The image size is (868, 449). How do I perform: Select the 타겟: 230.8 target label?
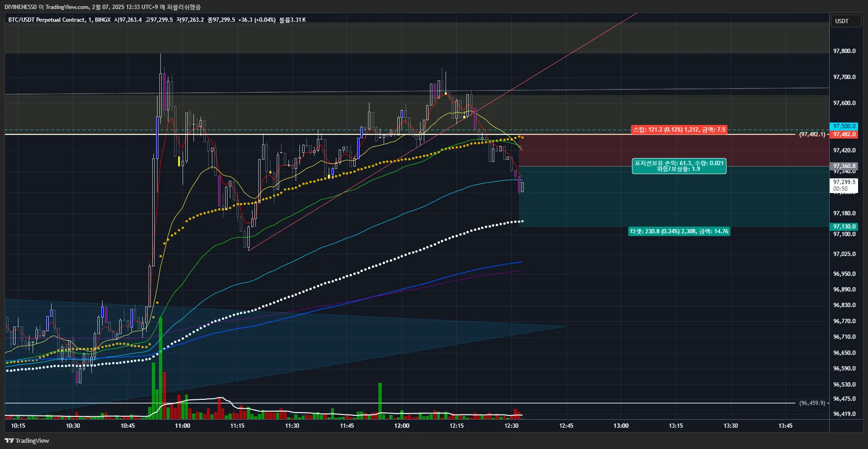click(x=679, y=231)
